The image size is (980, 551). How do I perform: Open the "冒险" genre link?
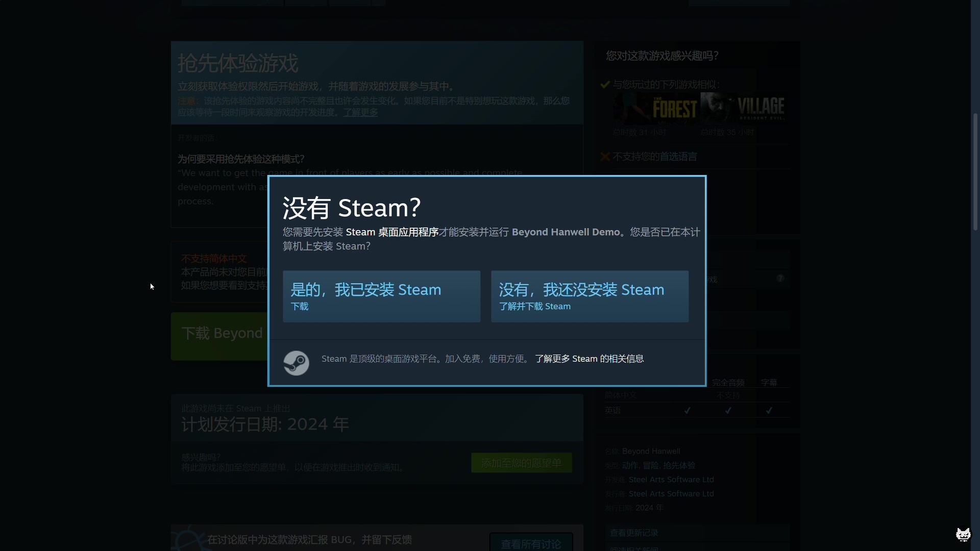tap(651, 465)
